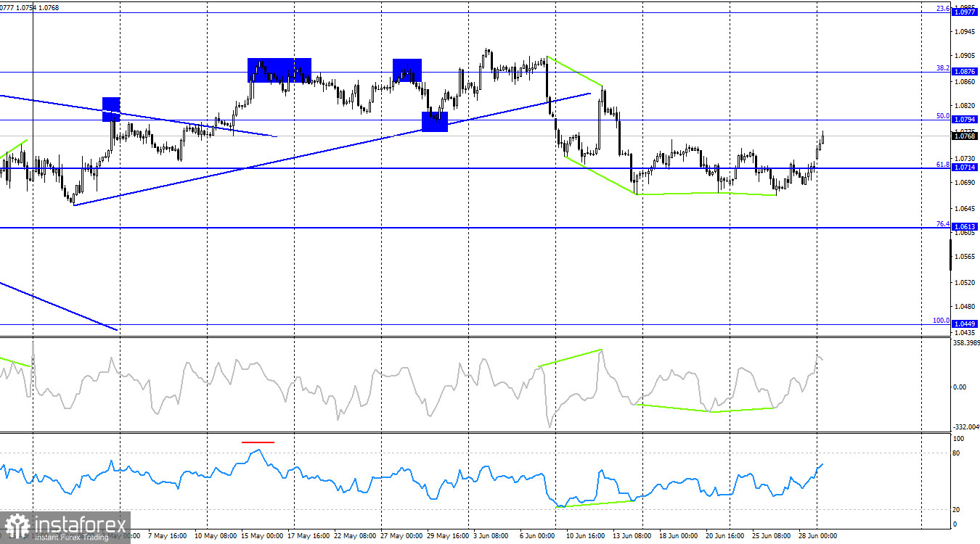Screen dimensions: 980x544
Task: Click the 28 Jun 00:00 time label
Action: coord(817,536)
